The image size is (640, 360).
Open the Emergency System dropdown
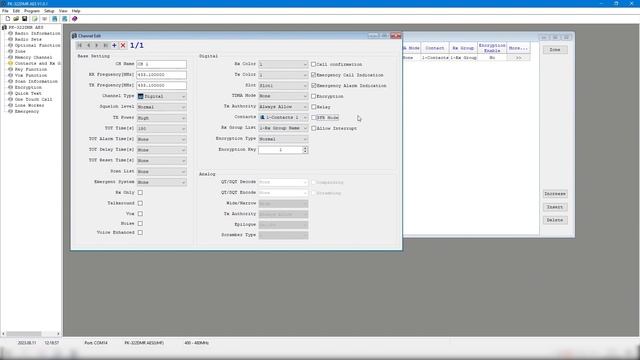pyautogui.click(x=162, y=182)
